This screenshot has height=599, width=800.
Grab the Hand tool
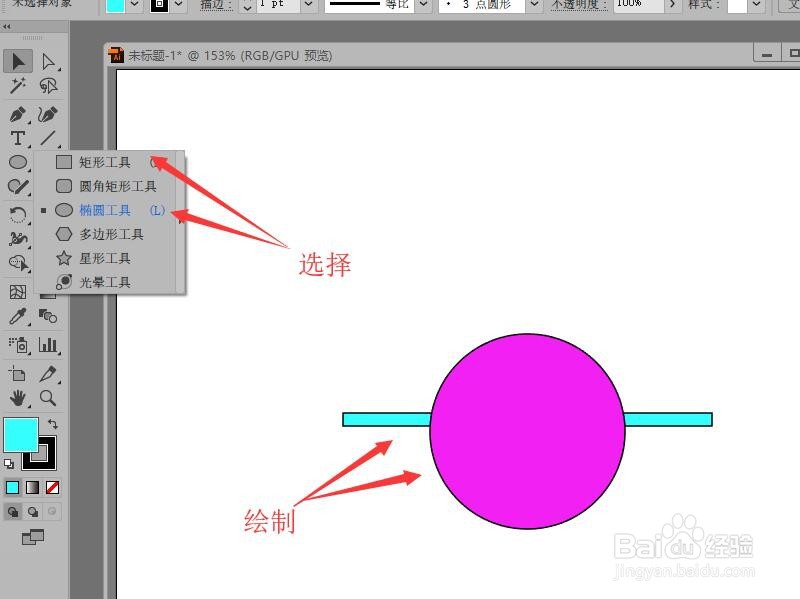pyautogui.click(x=18, y=397)
